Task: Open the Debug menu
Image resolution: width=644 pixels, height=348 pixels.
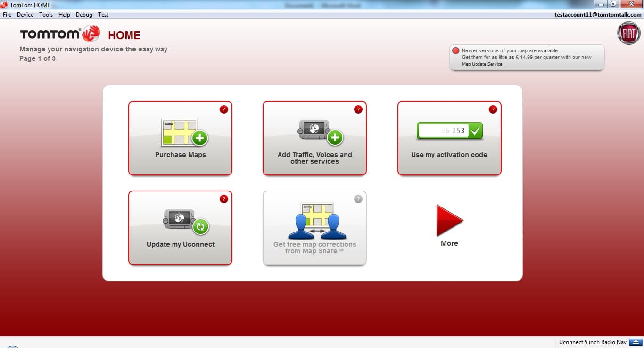Action: [x=84, y=15]
